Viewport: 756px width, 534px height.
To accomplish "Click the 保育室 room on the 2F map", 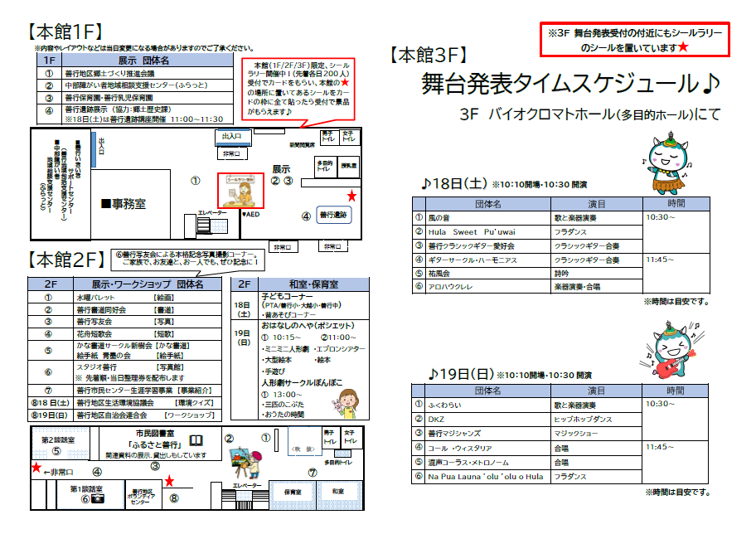I will point(292,492).
